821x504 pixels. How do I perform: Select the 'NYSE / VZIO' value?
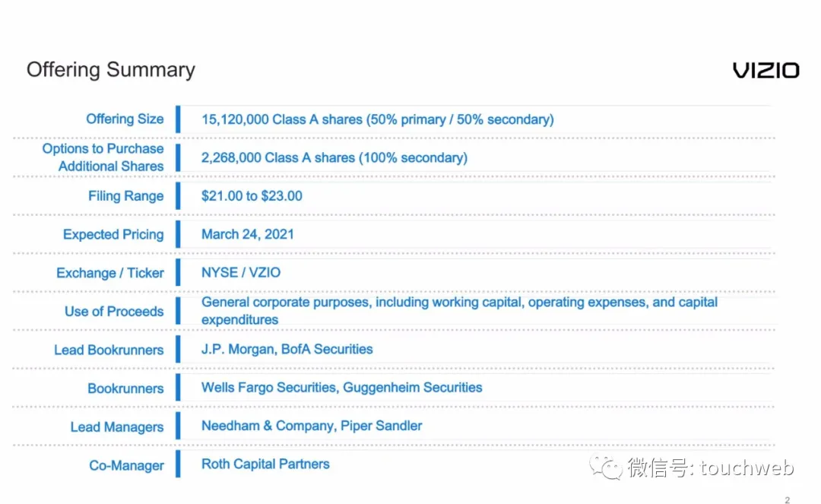pos(241,272)
